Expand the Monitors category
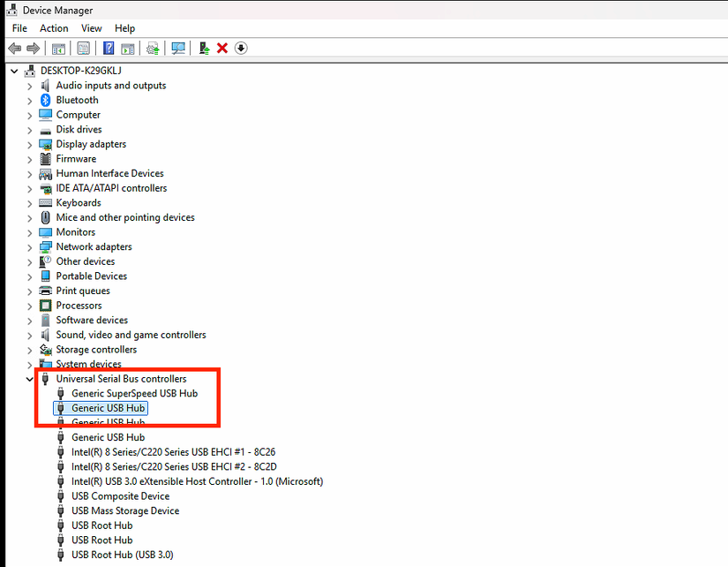This screenshot has width=728, height=567. click(30, 233)
